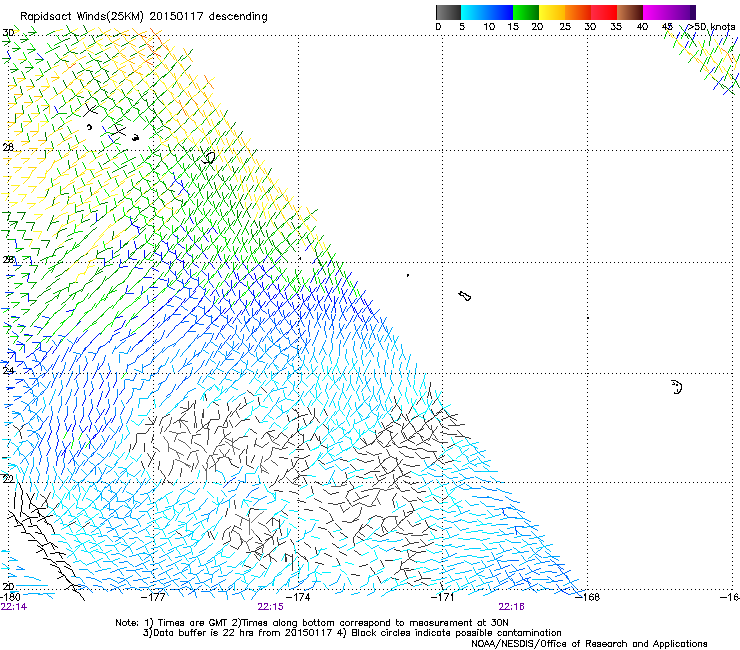Image resolution: width=740 pixels, height=650 pixels.
Task: Click the elongated island outline east of -171
Action: click(x=464, y=296)
